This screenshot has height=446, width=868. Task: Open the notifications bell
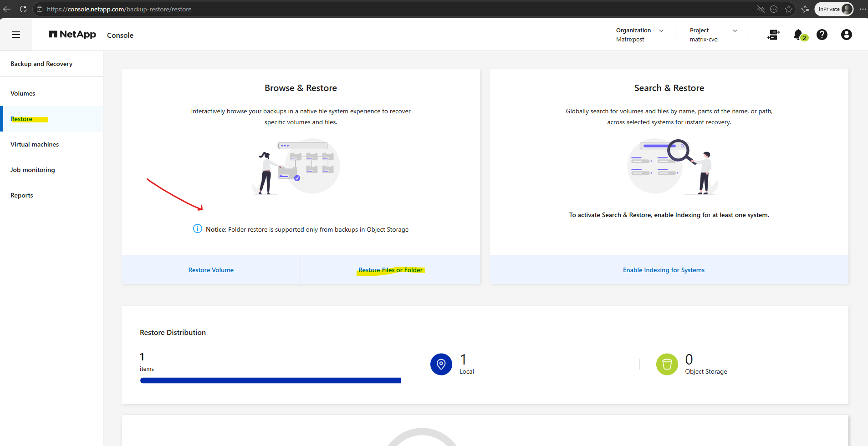point(798,35)
